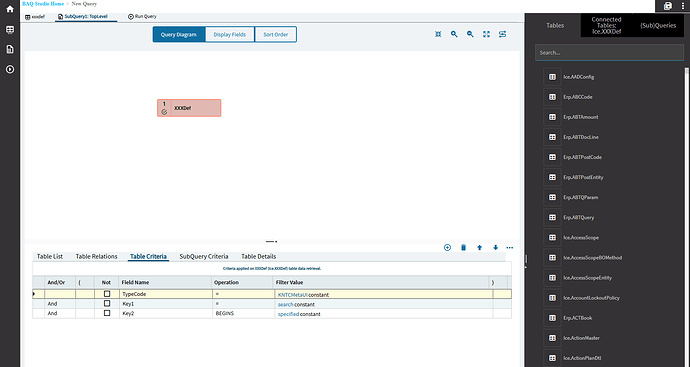Open the Table List tab

[50, 257]
